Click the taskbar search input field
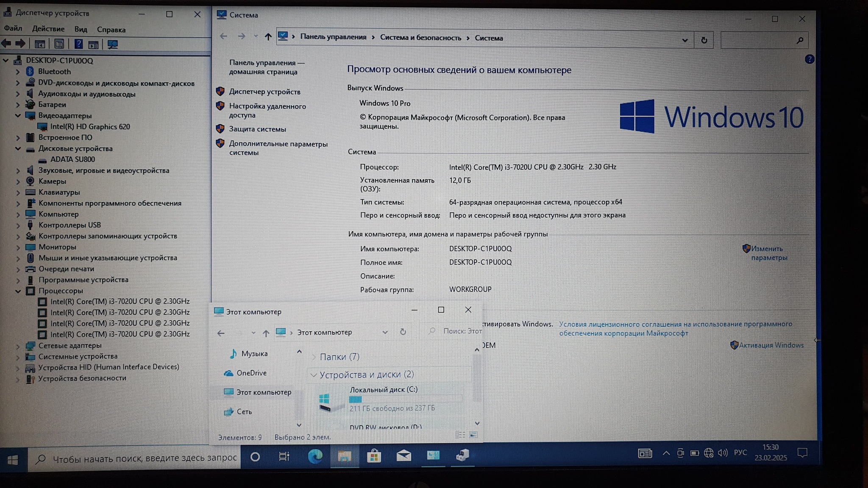Screen dimensions: 868x488 (x=144, y=458)
